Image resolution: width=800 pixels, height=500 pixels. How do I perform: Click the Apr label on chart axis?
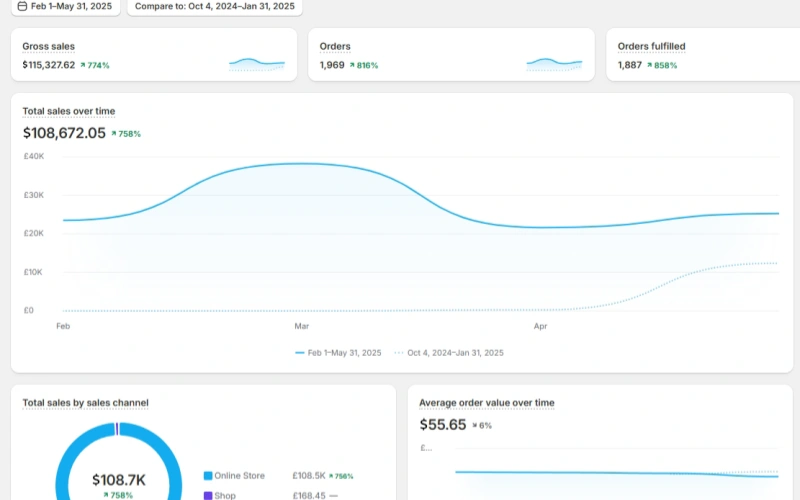tap(540, 326)
